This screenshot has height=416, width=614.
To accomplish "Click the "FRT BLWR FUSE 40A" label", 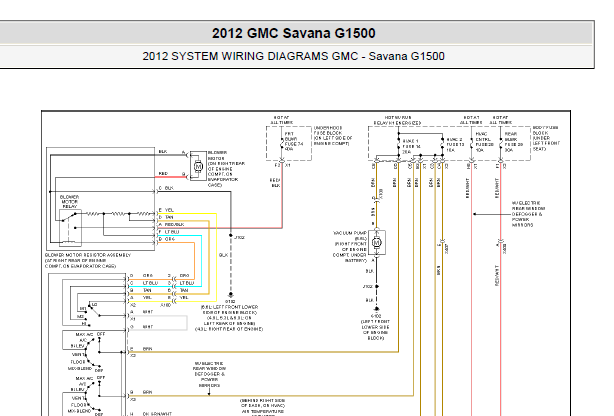I will point(294,142).
